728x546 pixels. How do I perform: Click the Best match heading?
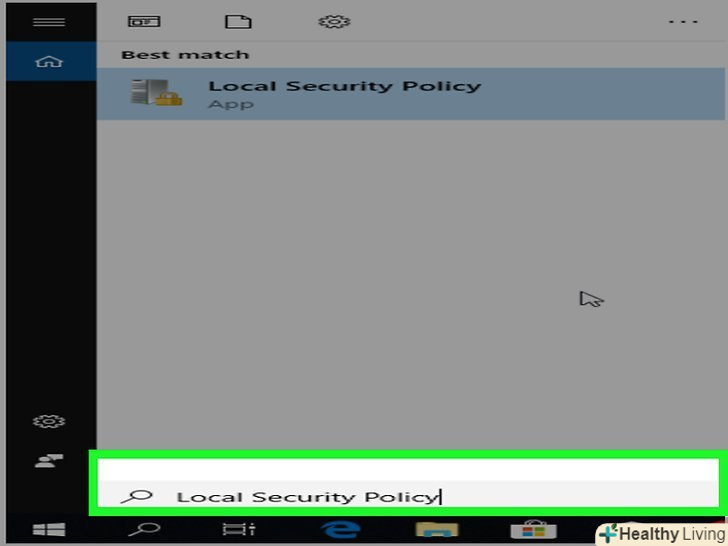coord(185,55)
